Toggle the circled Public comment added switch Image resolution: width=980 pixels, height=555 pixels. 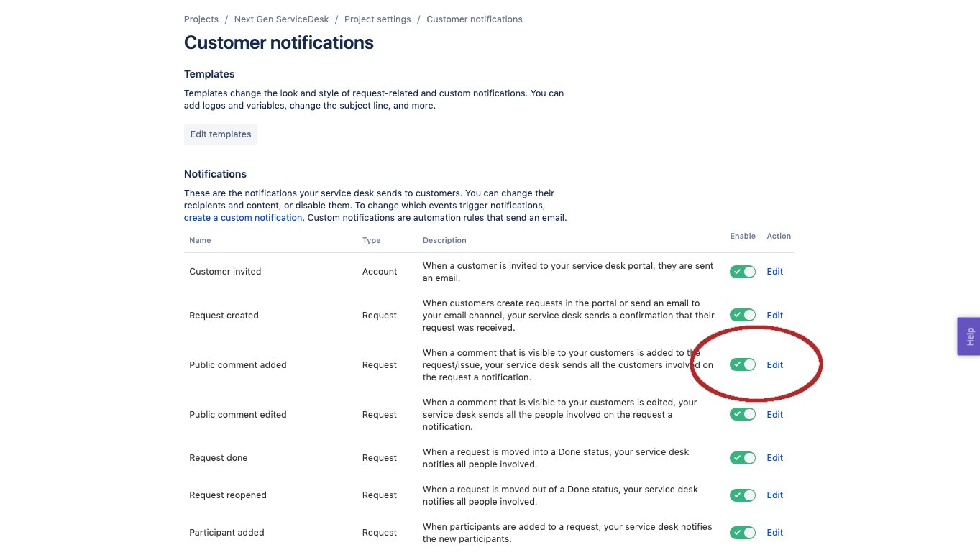(x=743, y=364)
